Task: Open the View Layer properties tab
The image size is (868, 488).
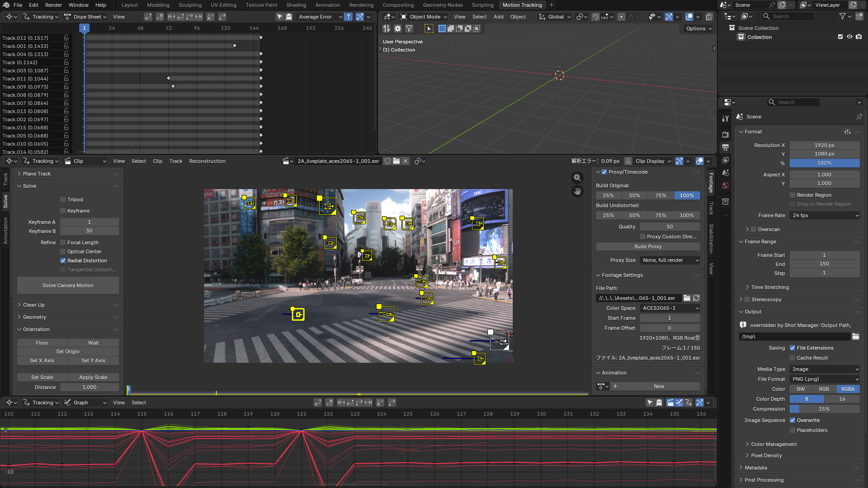Action: pyautogui.click(x=726, y=160)
